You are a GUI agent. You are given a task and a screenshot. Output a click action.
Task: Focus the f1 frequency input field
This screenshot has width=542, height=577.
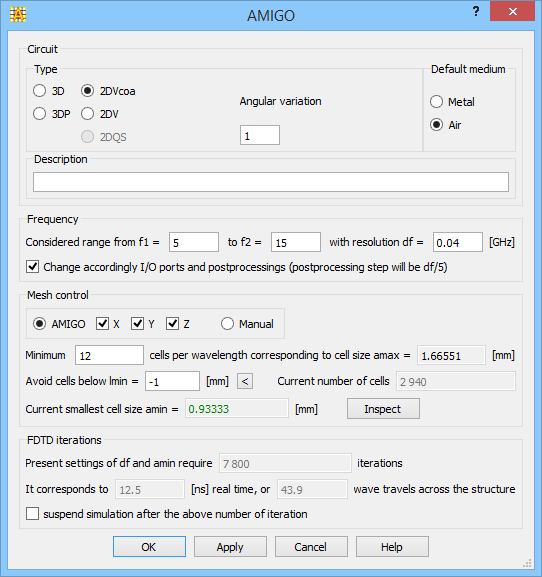click(194, 242)
